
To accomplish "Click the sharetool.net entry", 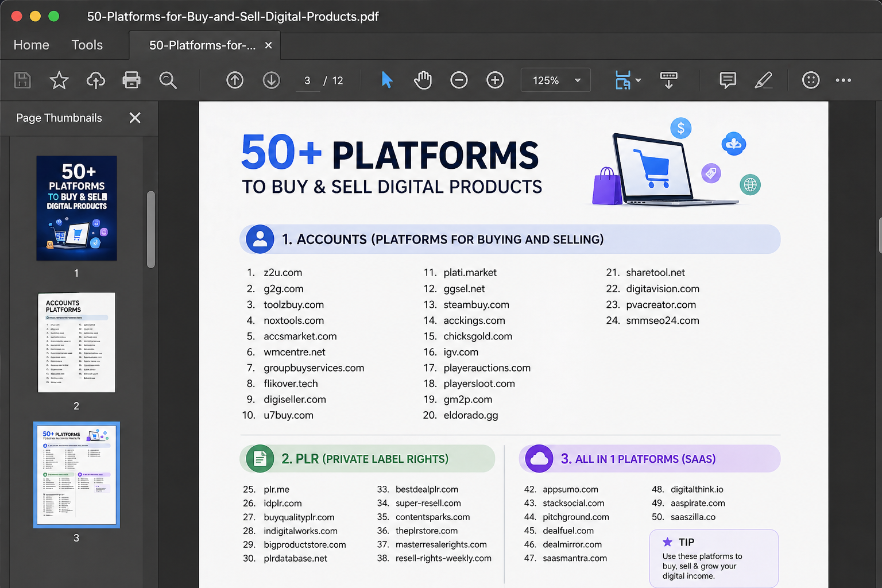I will click(655, 273).
